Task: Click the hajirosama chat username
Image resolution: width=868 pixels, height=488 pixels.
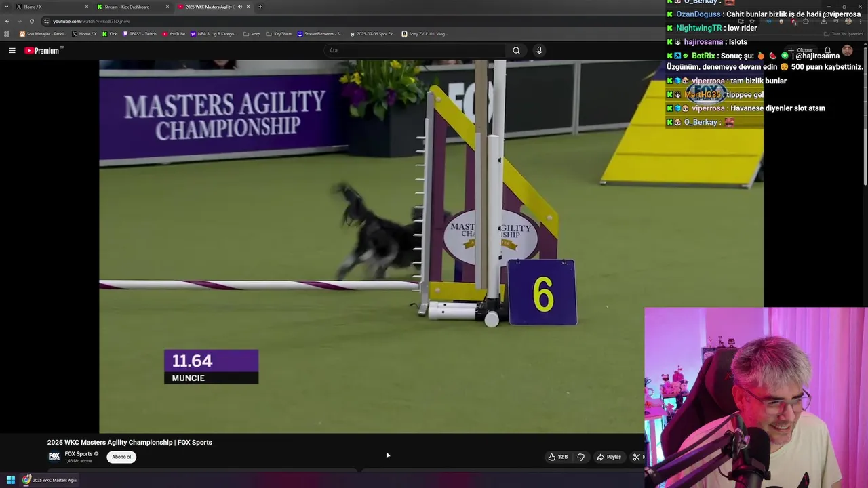Action: pos(703,42)
